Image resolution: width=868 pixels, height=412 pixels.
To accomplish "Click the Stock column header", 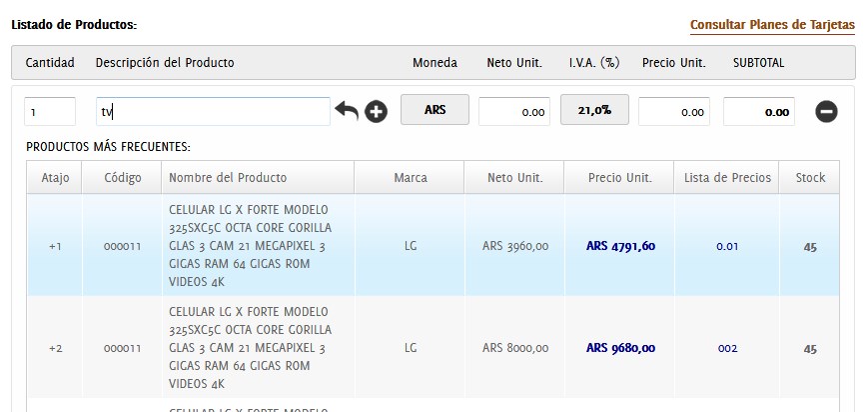I will coord(809,178).
